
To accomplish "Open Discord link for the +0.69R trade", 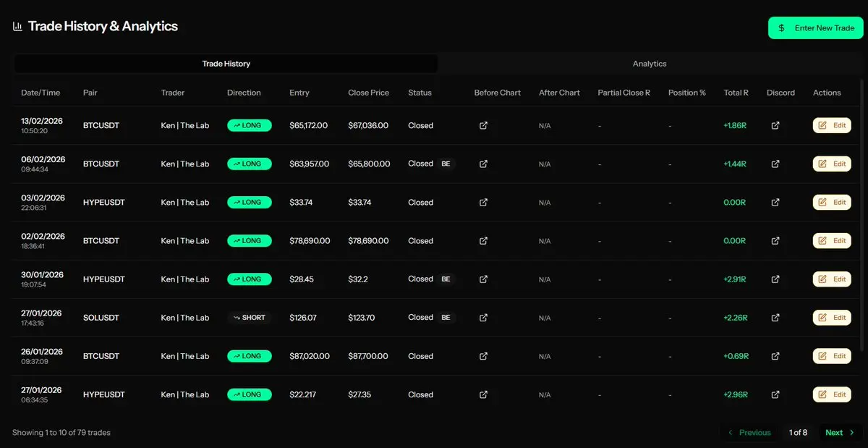I will [775, 356].
